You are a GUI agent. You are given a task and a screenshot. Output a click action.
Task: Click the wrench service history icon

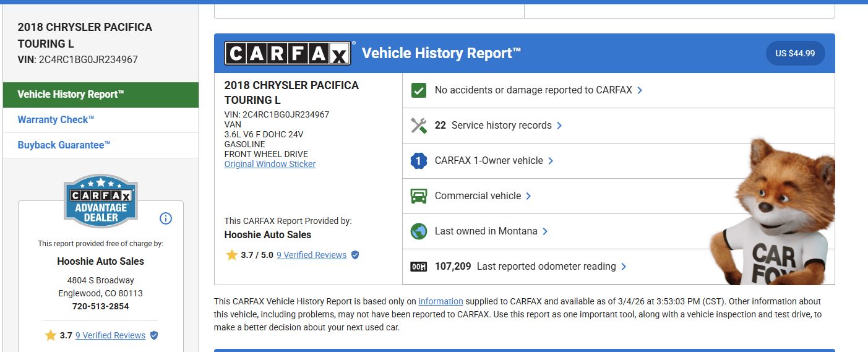(419, 126)
